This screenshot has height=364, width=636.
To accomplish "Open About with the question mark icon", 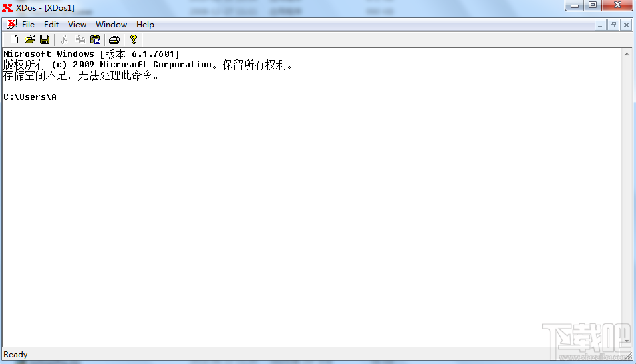I will pos(134,39).
